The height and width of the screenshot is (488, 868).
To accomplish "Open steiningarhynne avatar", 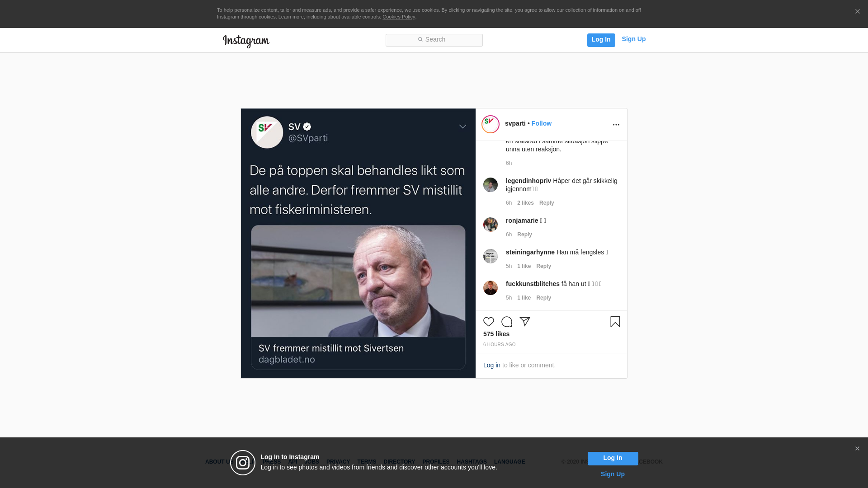I will pos(491,256).
